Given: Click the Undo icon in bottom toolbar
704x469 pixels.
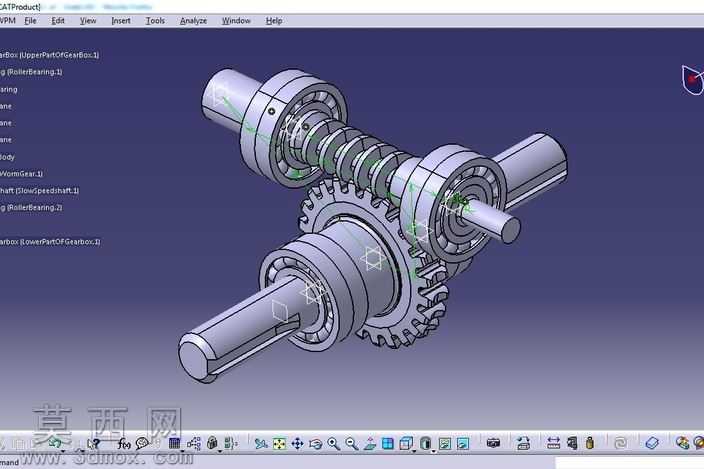Looking at the screenshot, I should [x=56, y=443].
